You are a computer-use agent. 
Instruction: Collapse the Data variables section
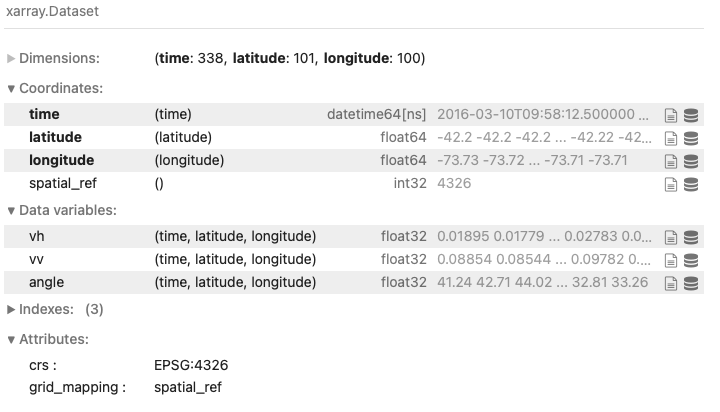[62, 210]
